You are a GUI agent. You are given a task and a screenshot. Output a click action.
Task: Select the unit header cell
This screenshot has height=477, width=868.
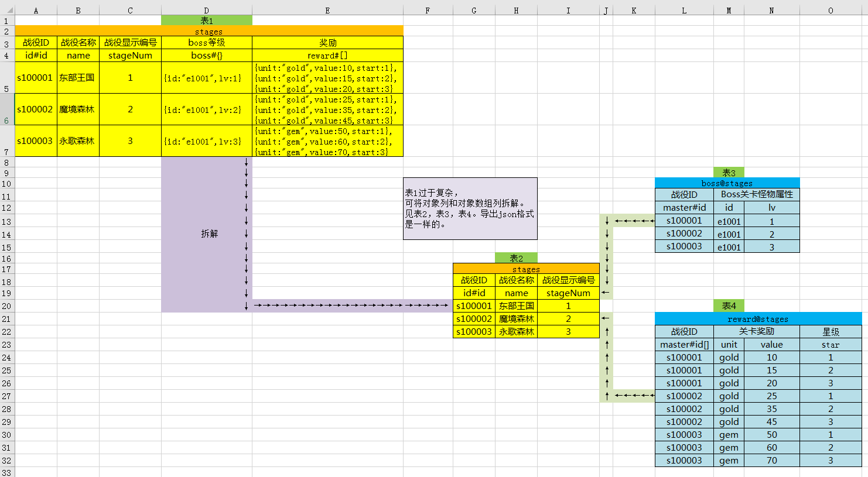tap(729, 344)
